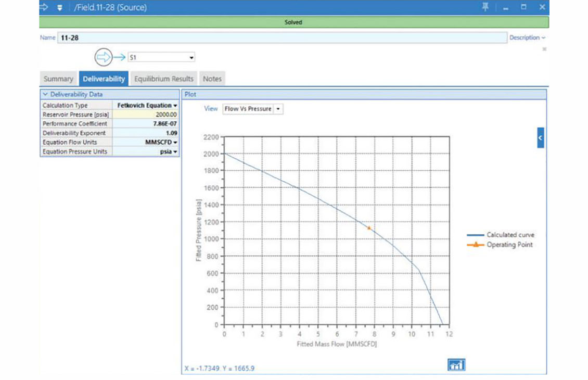Image resolution: width=588 pixels, height=380 pixels.
Task: Close the Field.11-28 window
Action: [542, 7]
